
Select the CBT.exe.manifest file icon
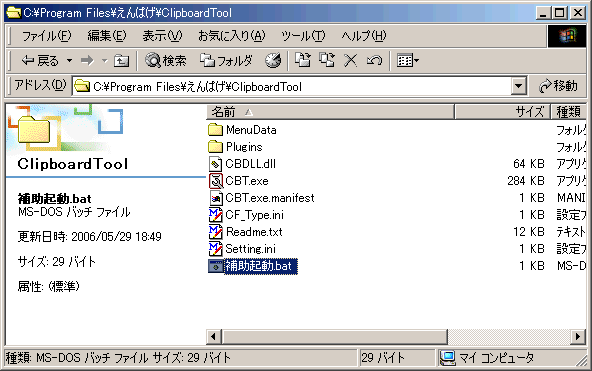tap(215, 198)
